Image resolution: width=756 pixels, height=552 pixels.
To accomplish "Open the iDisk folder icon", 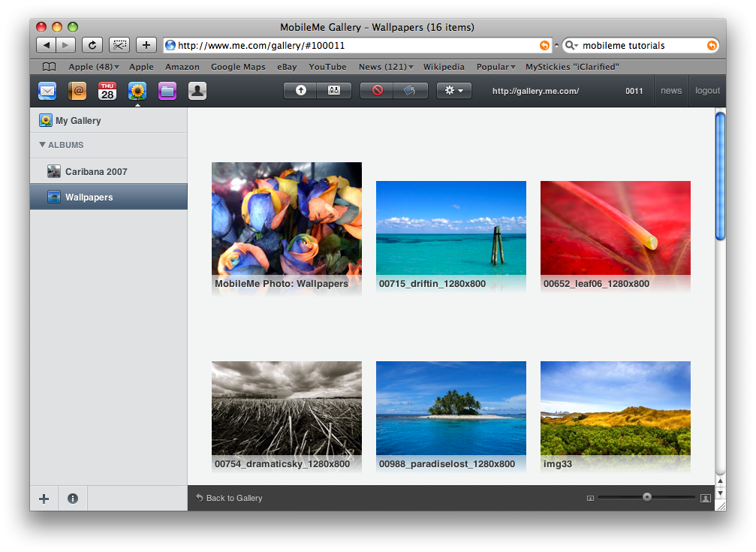I will click(x=167, y=91).
